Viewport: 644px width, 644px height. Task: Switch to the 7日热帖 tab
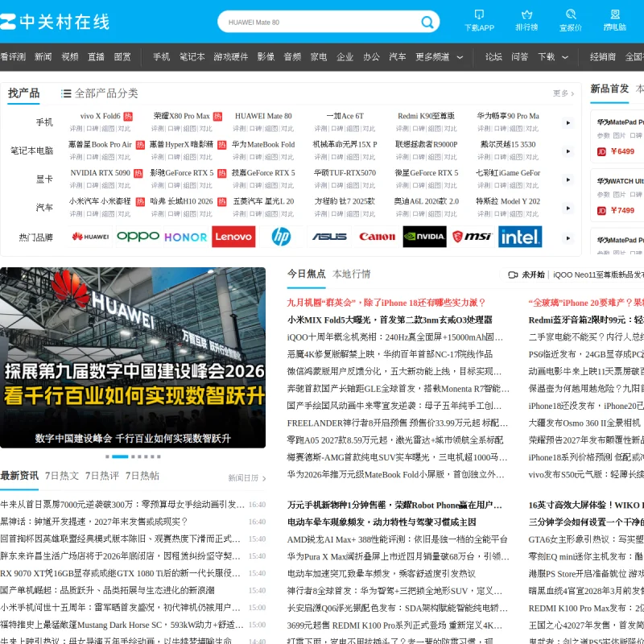coord(142,476)
